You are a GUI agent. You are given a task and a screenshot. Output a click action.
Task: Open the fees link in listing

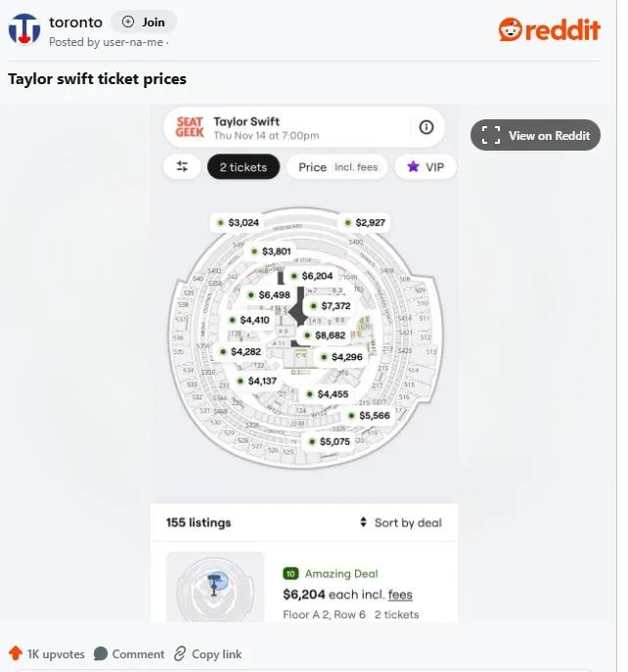click(400, 595)
